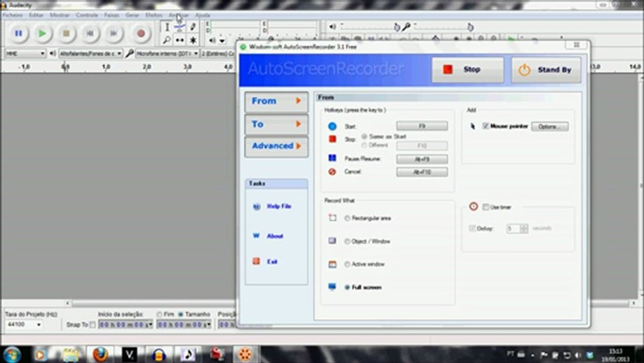Click the speaker icon beside output device
The image size is (644, 363).
(53, 53)
